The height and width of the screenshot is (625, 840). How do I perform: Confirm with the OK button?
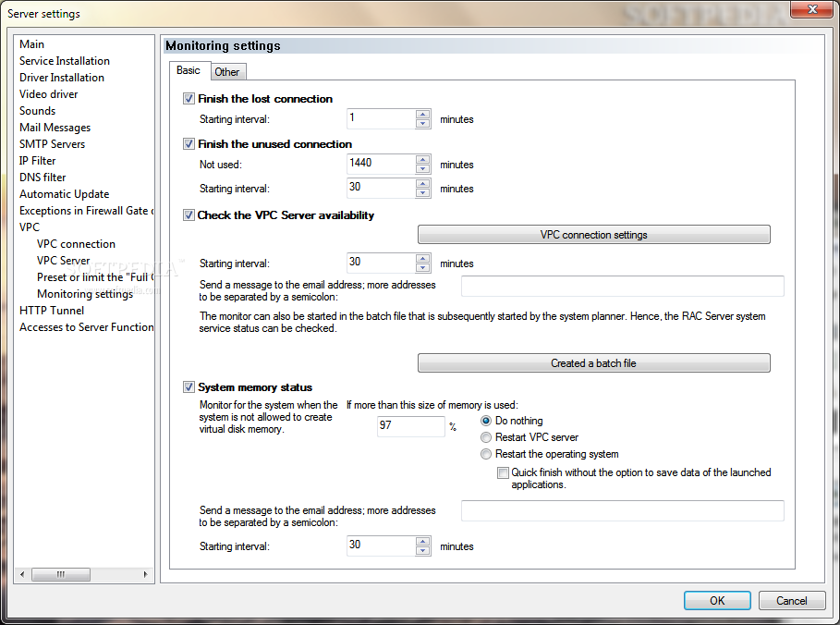717,600
